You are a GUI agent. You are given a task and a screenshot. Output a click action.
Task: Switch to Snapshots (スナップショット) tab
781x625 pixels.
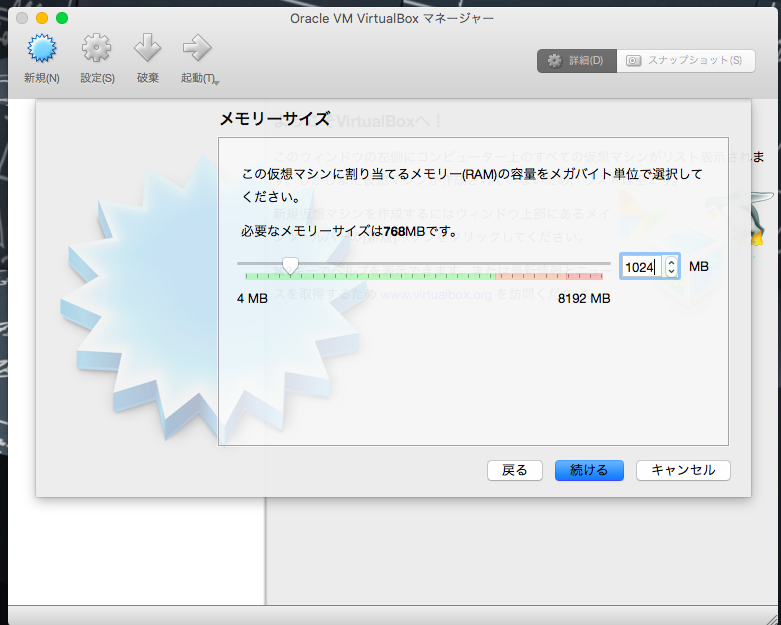[x=686, y=61]
